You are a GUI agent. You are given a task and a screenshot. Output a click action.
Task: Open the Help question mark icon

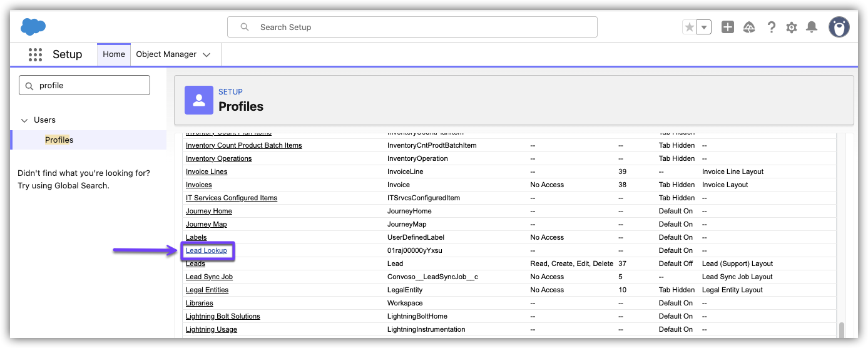point(771,27)
